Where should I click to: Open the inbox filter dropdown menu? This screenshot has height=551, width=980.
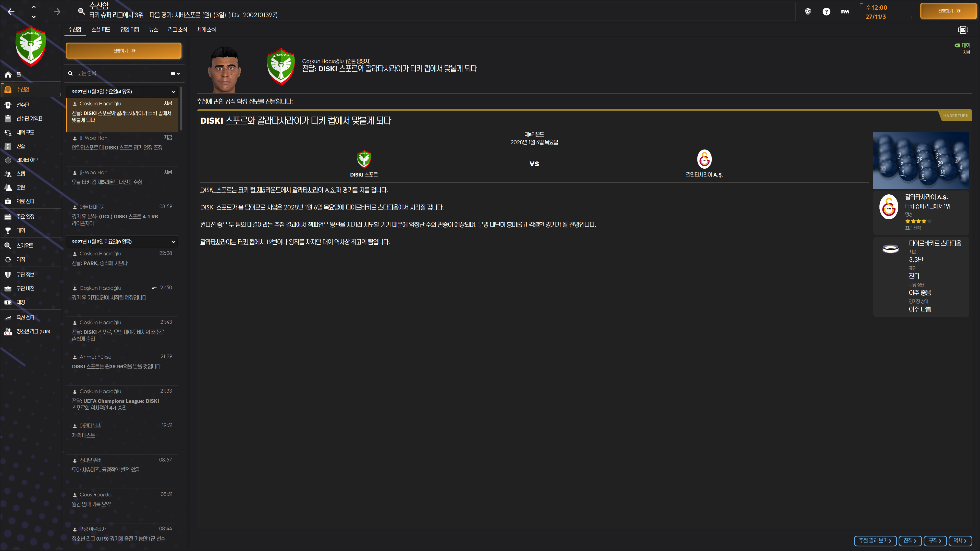[175, 73]
